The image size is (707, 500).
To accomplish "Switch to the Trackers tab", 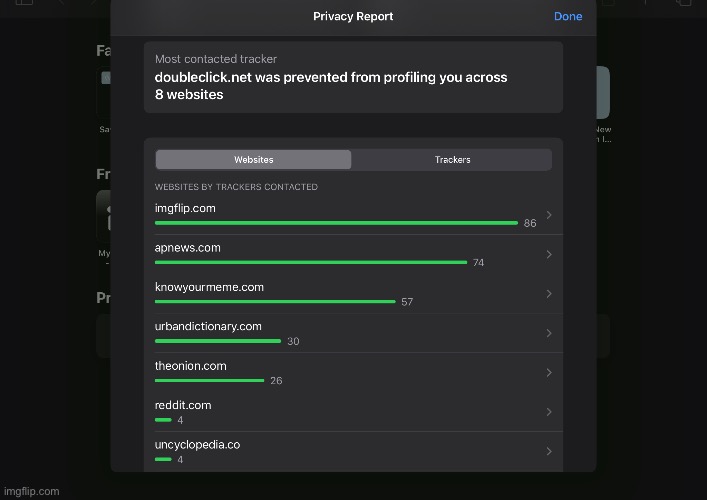I will 452,160.
